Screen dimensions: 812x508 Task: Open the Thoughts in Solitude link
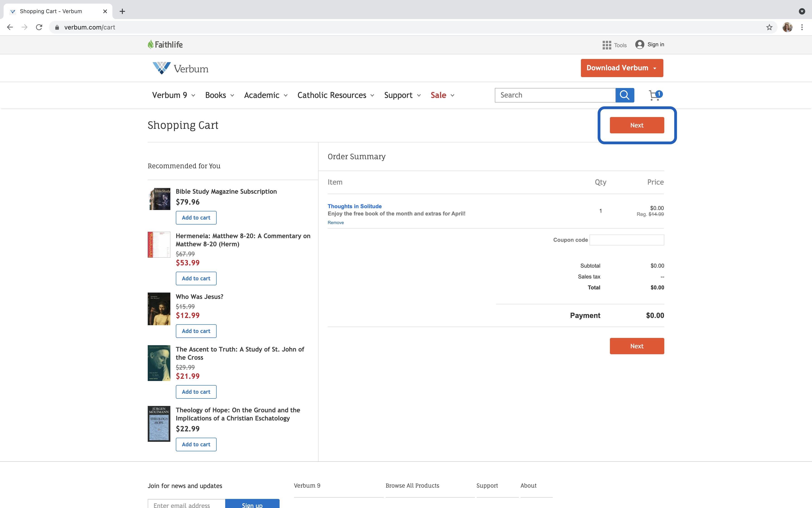[354, 206]
